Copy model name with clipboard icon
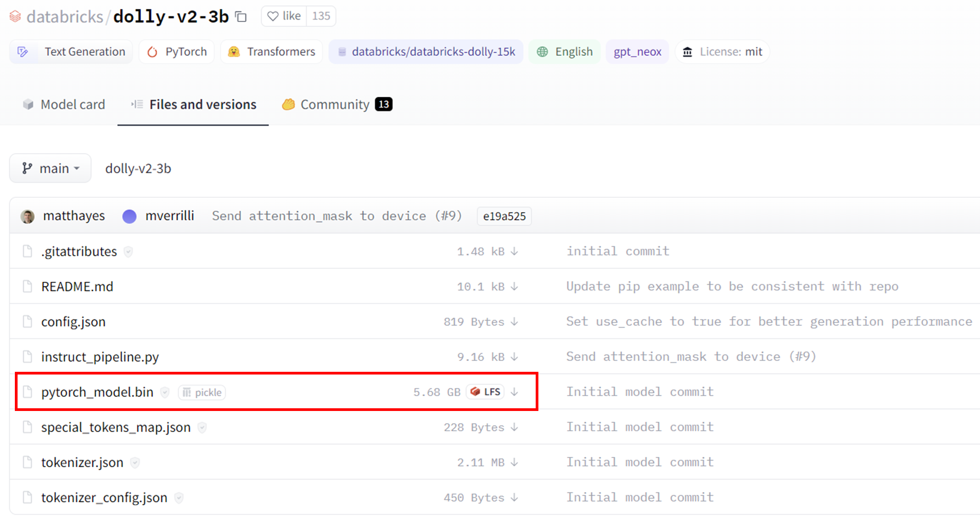The width and height of the screenshot is (980, 519). (241, 17)
